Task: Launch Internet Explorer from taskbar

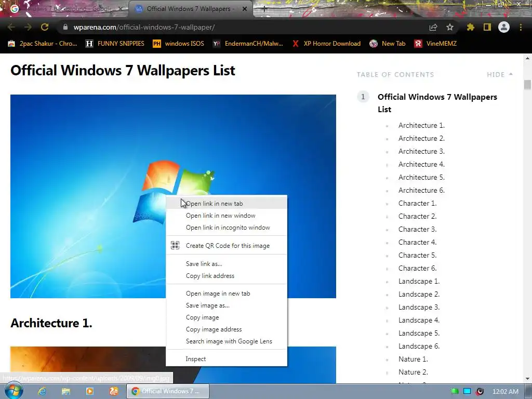Action: coord(42,391)
